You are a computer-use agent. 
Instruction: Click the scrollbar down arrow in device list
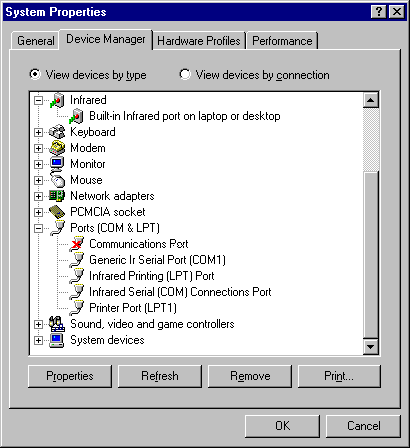point(371,347)
